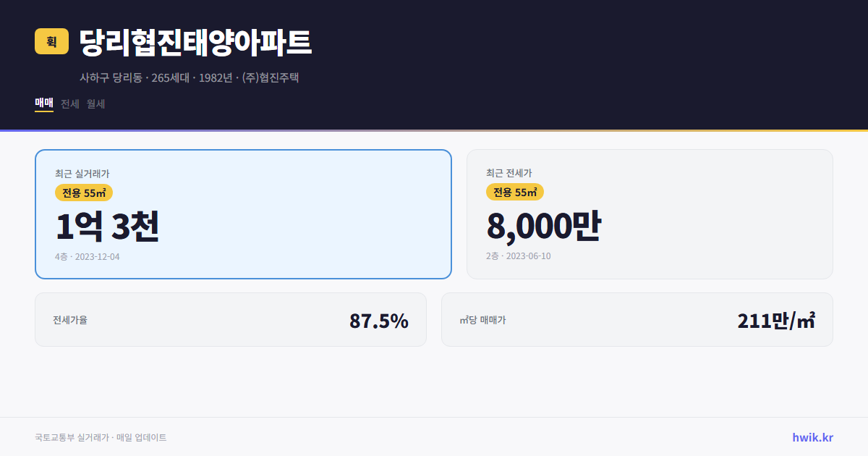Select the active 매매 tab
Viewport: 868px width, 456px height.
pyautogui.click(x=42, y=104)
